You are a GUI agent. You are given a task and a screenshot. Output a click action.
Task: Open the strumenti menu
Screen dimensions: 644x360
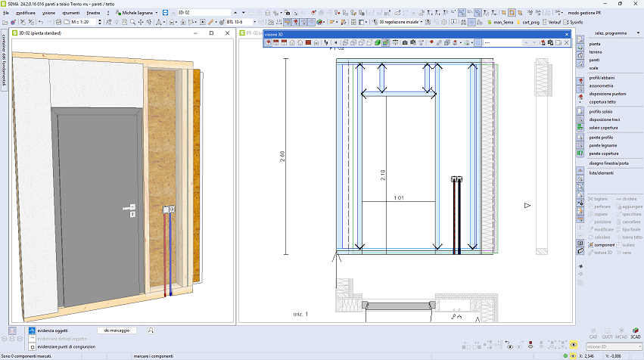[70, 13]
